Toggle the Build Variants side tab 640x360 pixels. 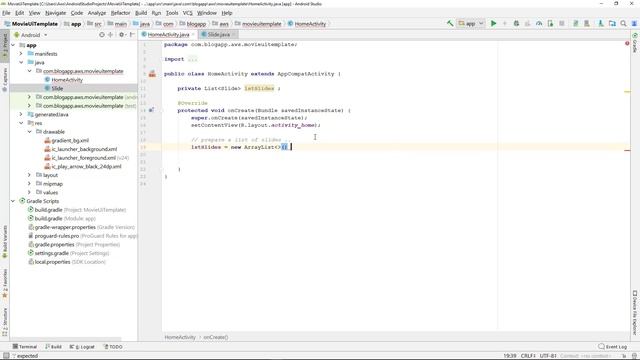(5, 242)
